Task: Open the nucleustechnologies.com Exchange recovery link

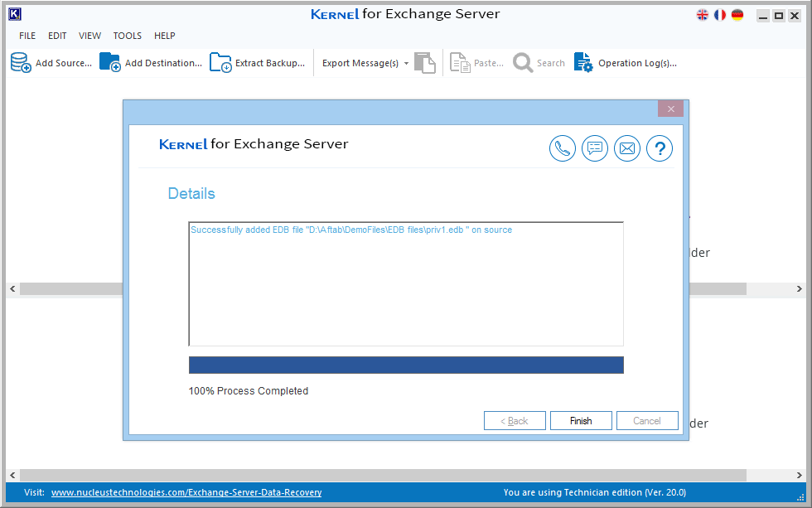Action: pos(186,492)
